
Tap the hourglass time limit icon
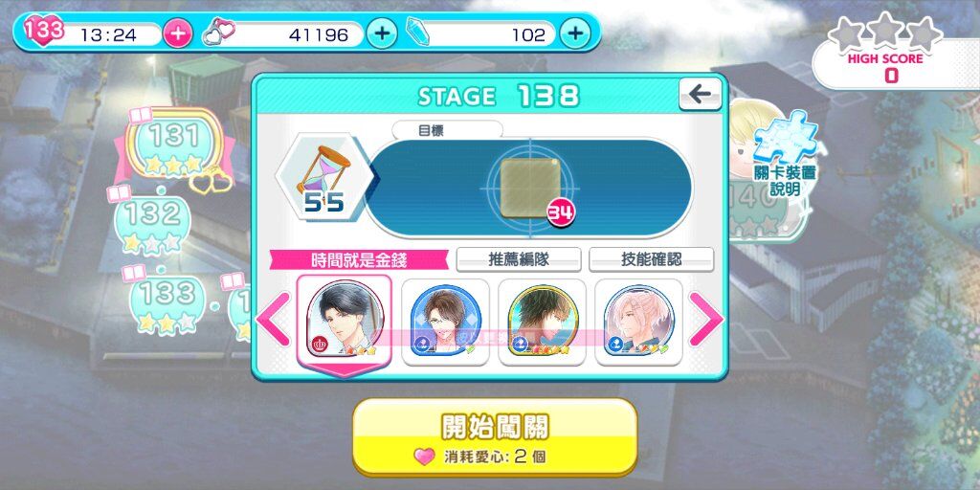323,177
